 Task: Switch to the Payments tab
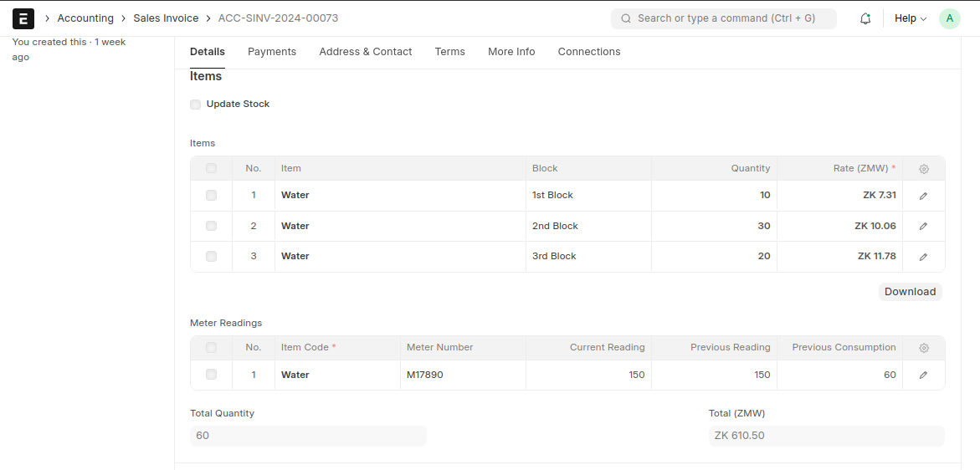click(272, 52)
